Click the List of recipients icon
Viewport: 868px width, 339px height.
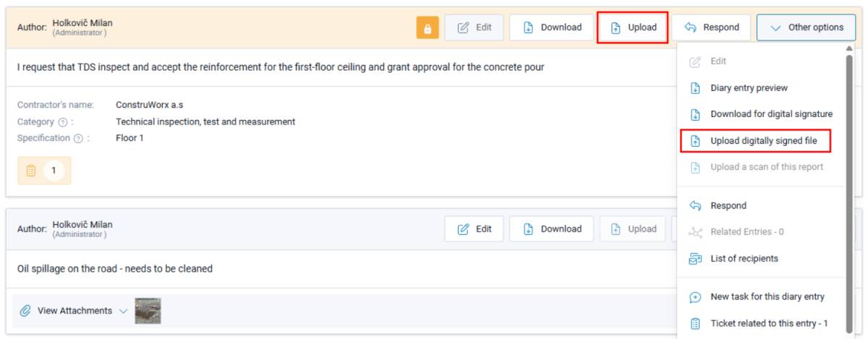[695, 259]
